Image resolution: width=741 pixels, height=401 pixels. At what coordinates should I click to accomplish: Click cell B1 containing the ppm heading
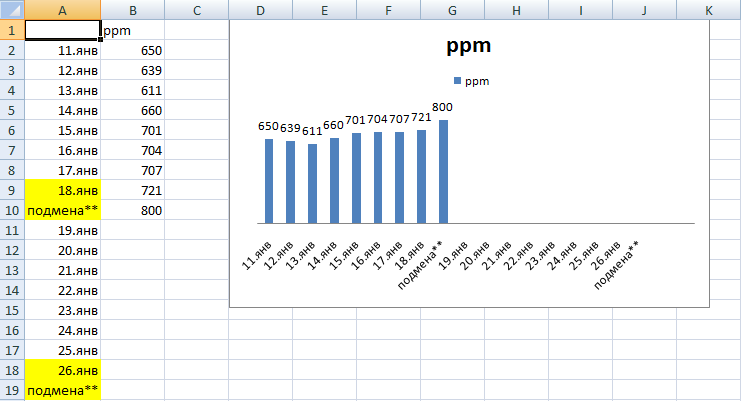[133, 30]
